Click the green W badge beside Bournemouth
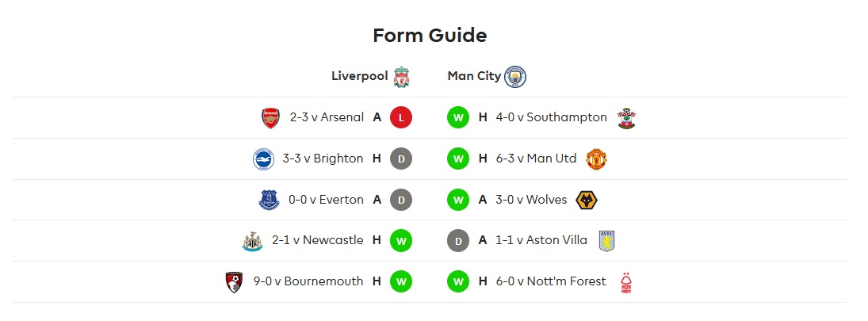The width and height of the screenshot is (868, 321). tap(401, 281)
